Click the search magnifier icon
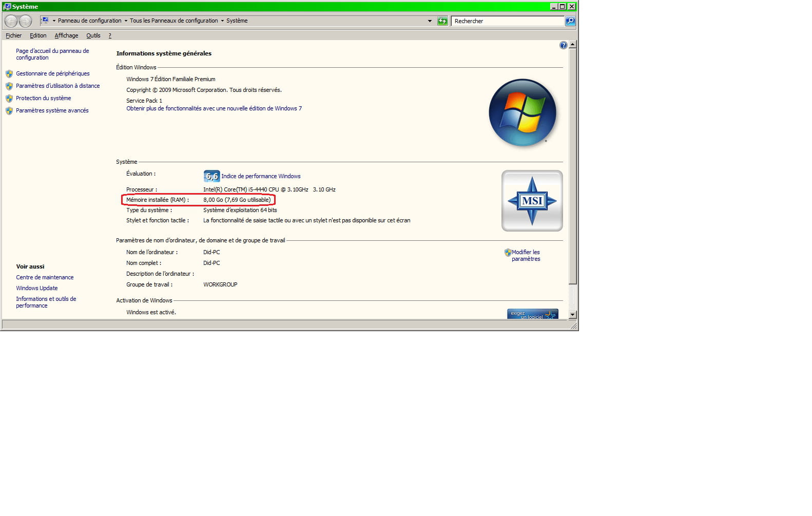This screenshot has width=812, height=516. (570, 21)
